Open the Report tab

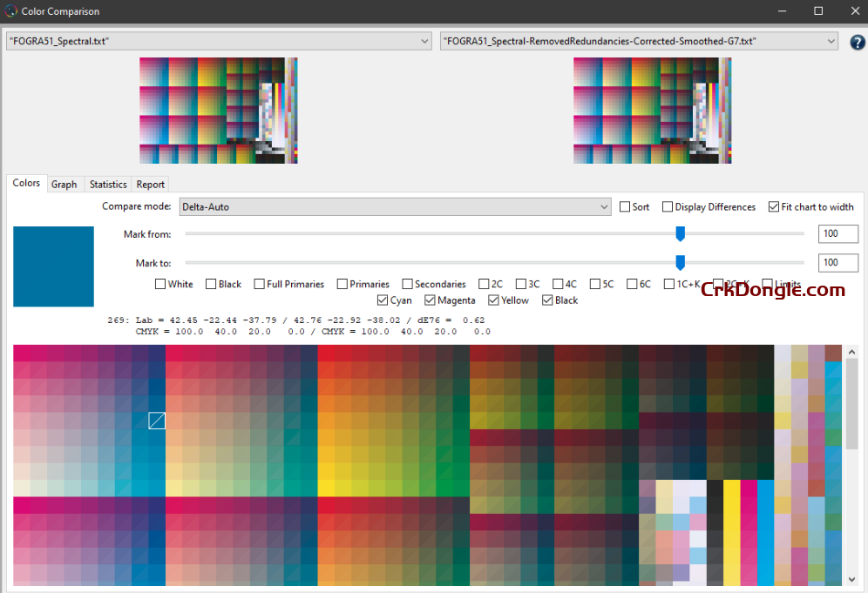150,184
